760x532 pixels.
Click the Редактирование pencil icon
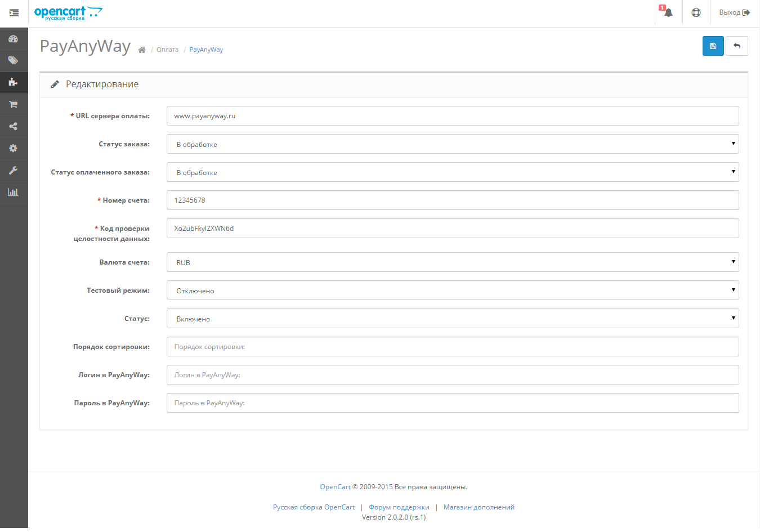coord(55,84)
